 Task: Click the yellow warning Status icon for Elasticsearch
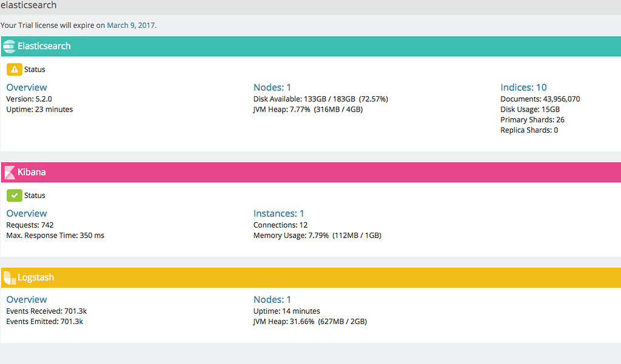[x=14, y=69]
